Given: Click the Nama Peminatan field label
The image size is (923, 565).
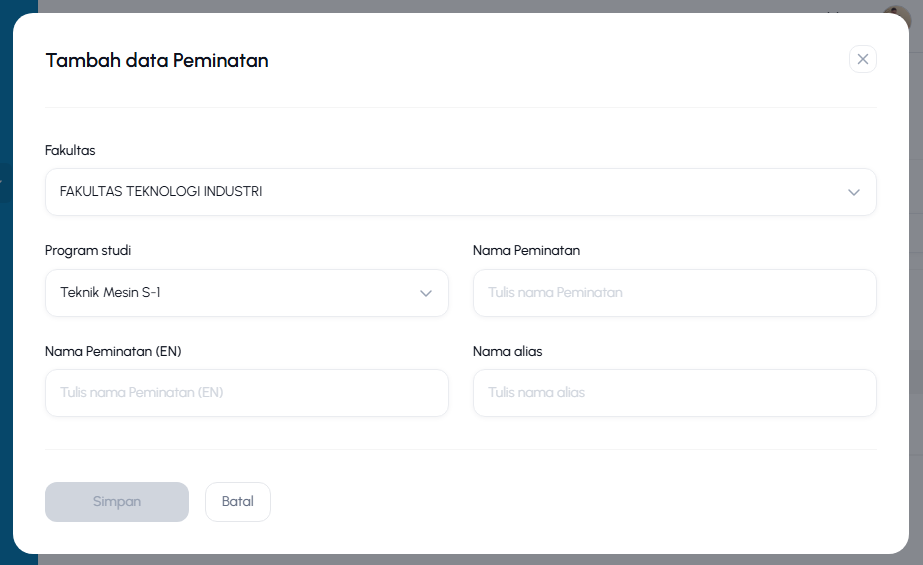Looking at the screenshot, I should (x=526, y=251).
